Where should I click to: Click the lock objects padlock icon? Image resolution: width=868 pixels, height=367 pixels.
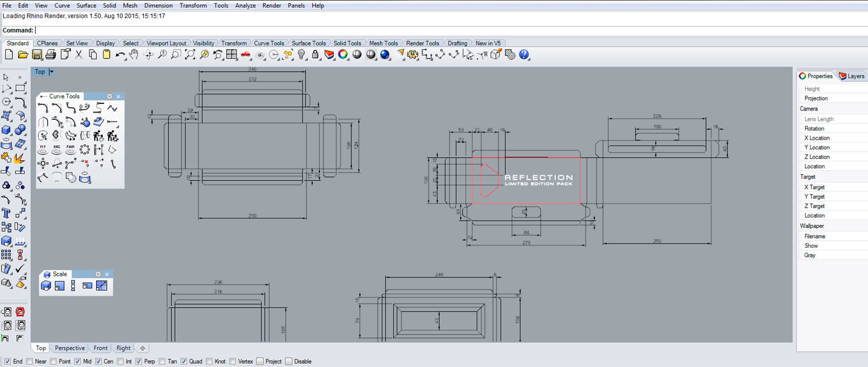click(315, 54)
